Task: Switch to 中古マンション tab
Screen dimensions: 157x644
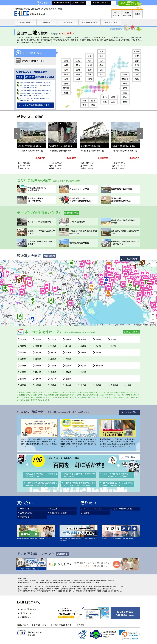Action: [111, 22]
